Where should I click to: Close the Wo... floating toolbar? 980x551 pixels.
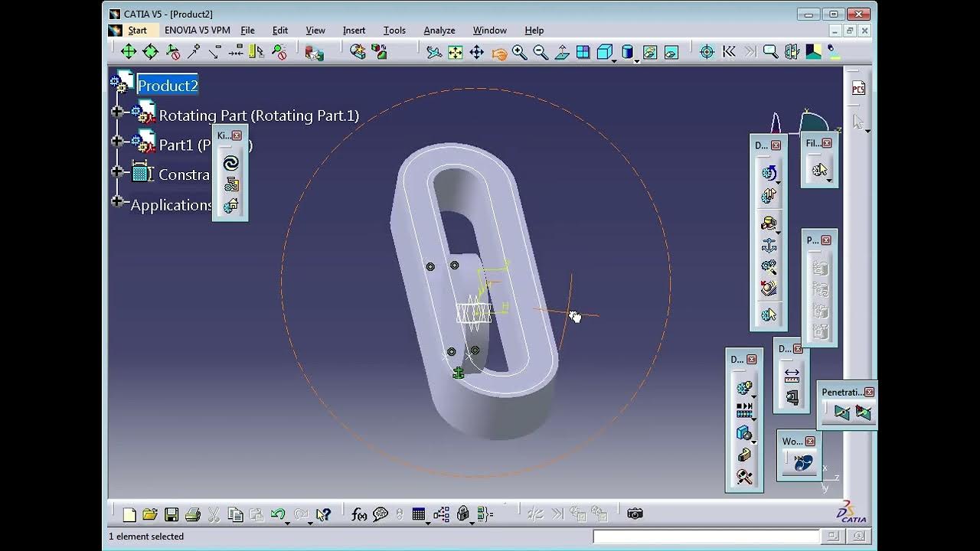810,442
